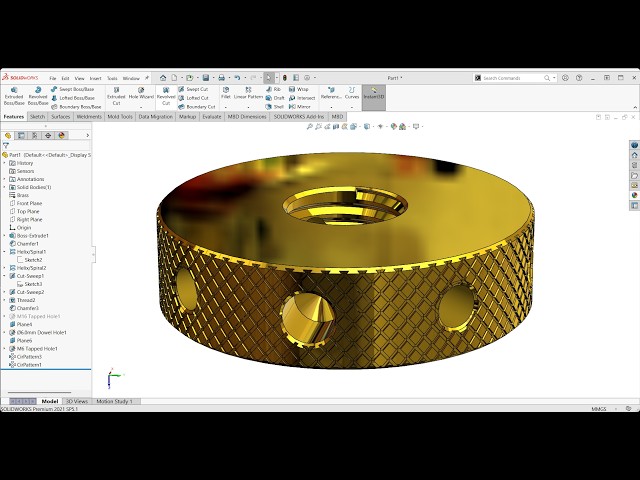
Task: Choose Swept Boss/Base command
Action: pos(73,89)
